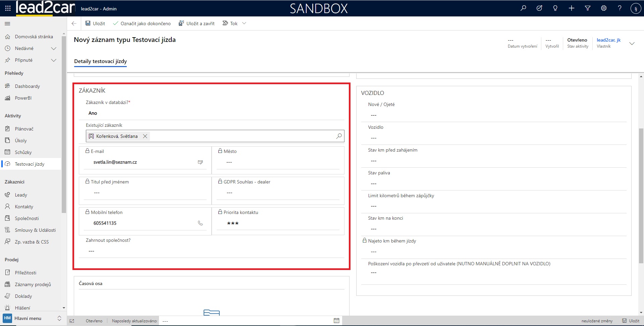Select the Detaily testovací jízdy tab

tap(100, 61)
